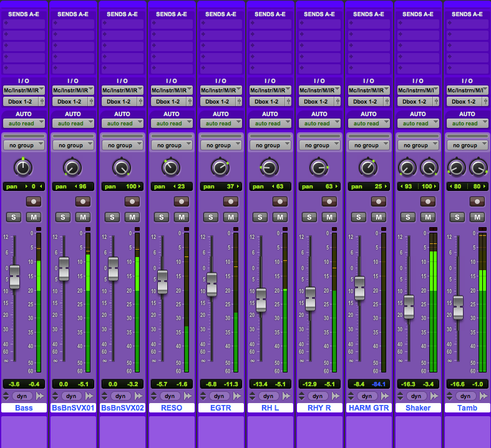
Task: Click Shaker track double-arrow icon
Action: (x=434, y=396)
